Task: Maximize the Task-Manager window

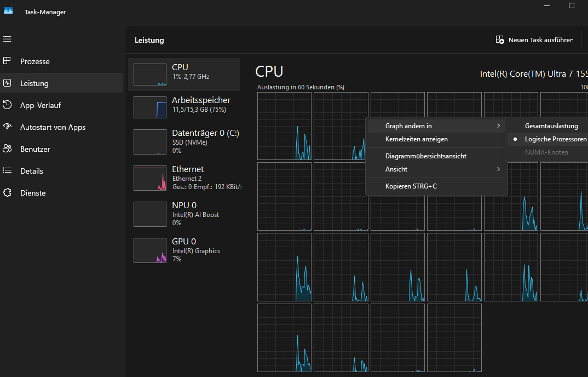Action: click(572, 5)
